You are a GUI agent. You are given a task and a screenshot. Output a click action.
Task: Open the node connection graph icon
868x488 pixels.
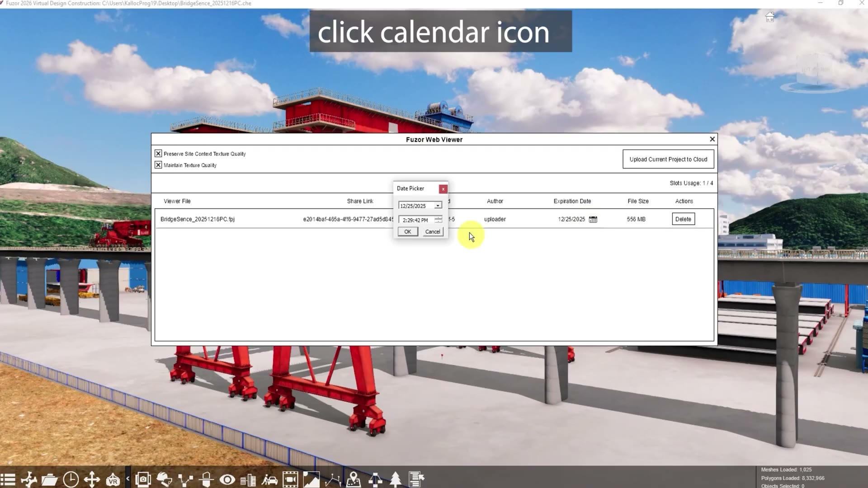(x=185, y=479)
